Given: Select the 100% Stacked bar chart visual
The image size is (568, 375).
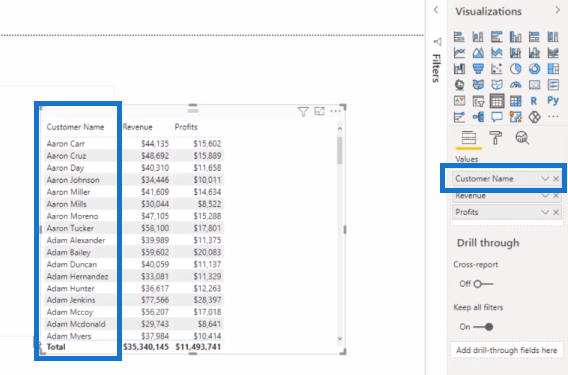Looking at the screenshot, I should (x=534, y=37).
